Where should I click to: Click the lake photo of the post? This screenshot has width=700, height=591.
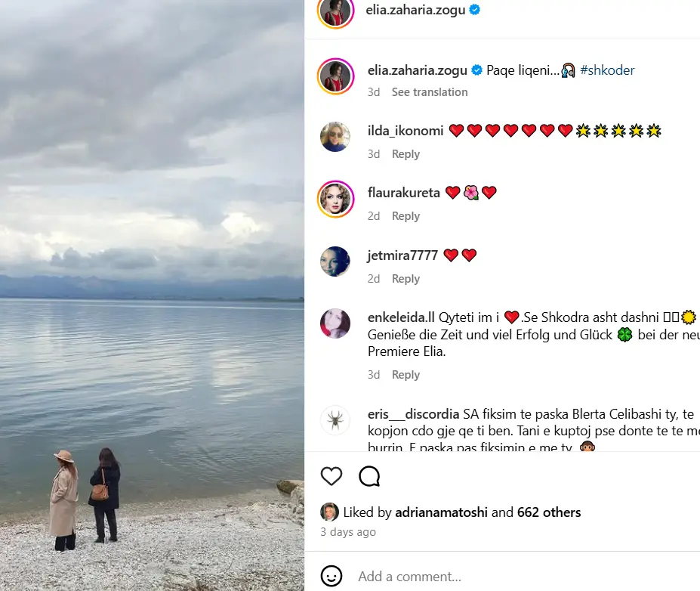(x=153, y=295)
